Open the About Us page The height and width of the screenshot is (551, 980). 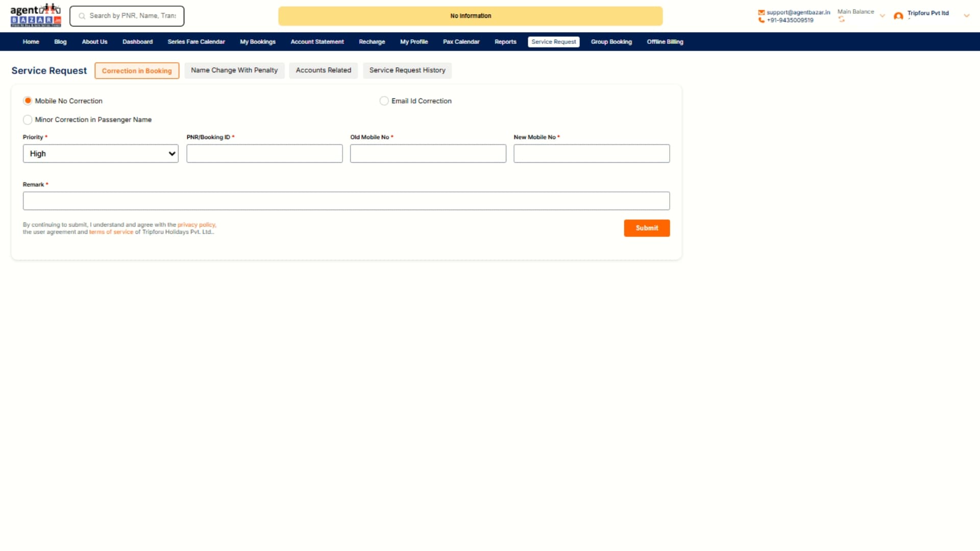click(x=94, y=42)
